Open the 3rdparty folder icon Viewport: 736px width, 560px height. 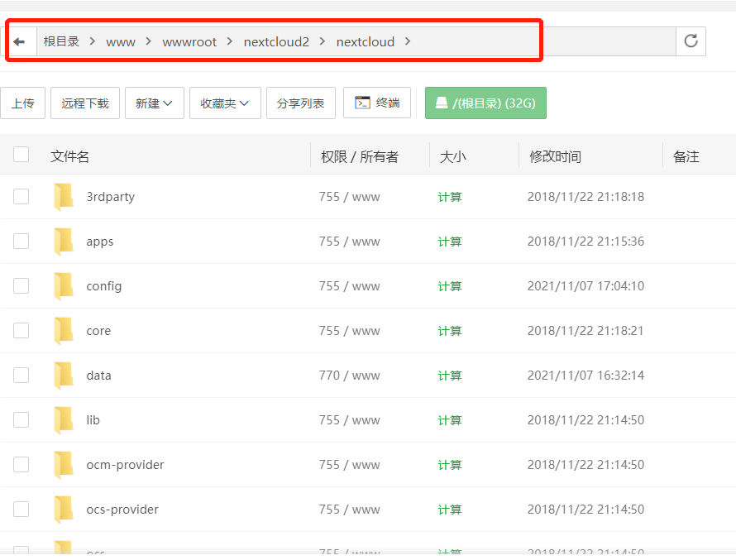point(64,196)
